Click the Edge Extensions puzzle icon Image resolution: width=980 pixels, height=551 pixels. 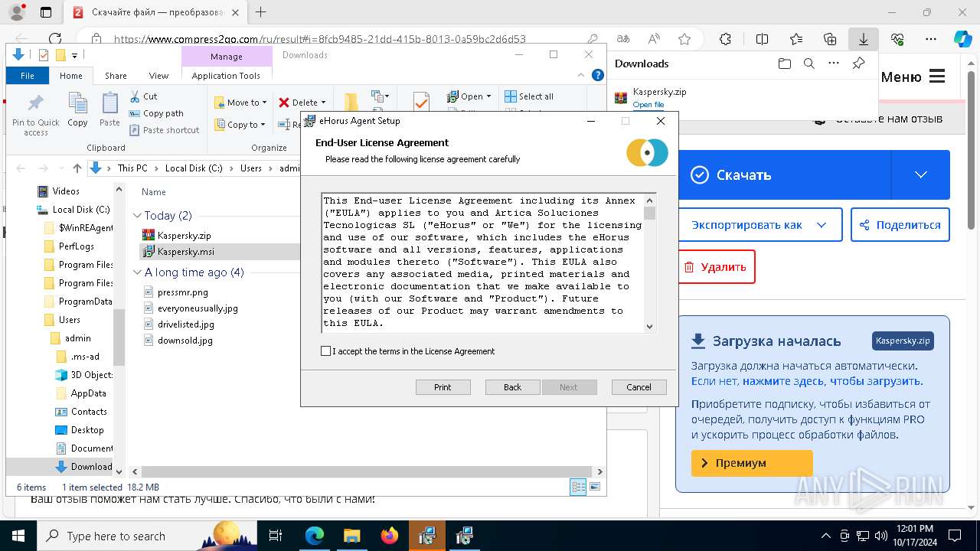(x=725, y=39)
